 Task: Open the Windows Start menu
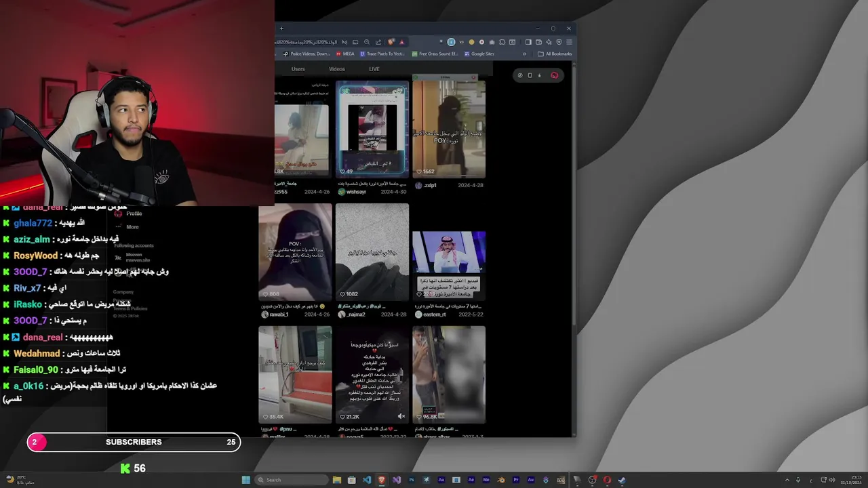(x=246, y=480)
